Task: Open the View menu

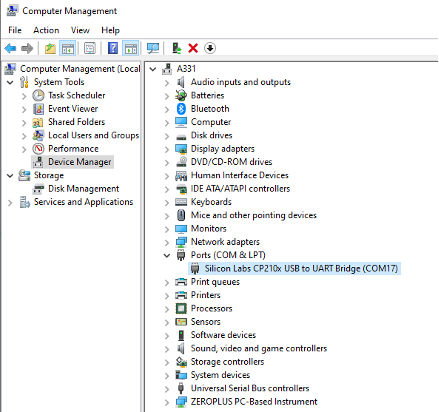Action: [x=80, y=30]
